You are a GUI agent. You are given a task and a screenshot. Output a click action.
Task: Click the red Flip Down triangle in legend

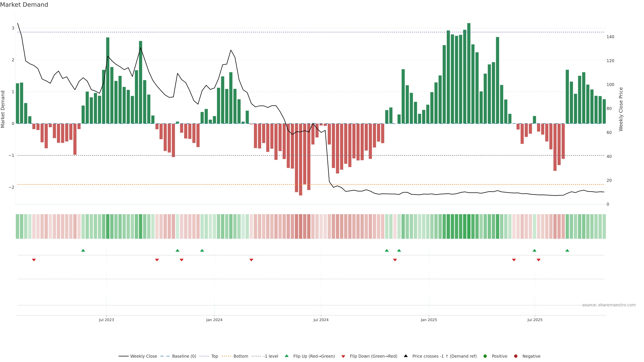pyautogui.click(x=343, y=356)
